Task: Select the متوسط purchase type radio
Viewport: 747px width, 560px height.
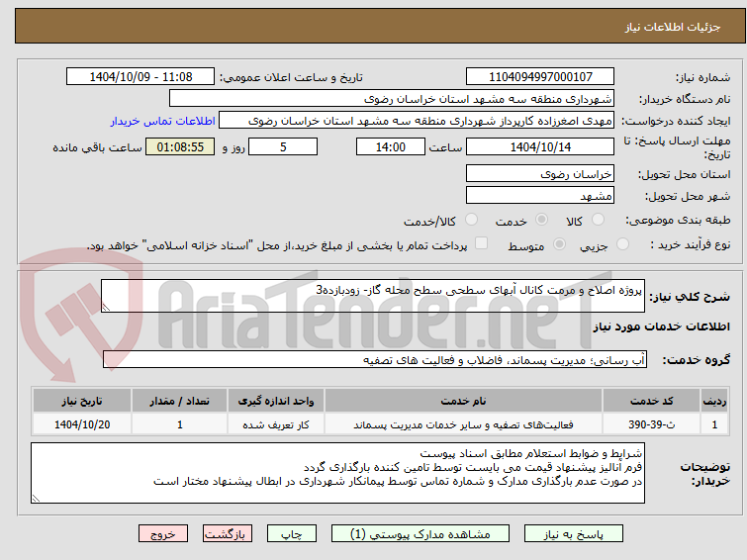Action: pyautogui.click(x=559, y=244)
